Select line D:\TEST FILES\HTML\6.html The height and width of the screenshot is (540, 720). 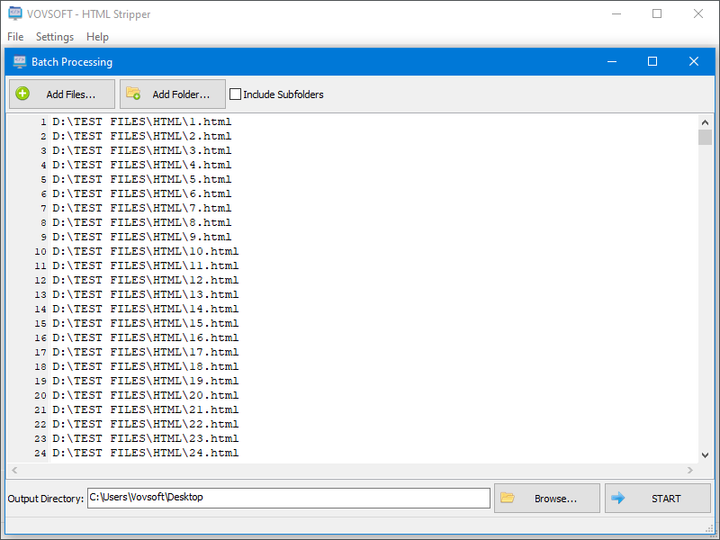(x=142, y=194)
